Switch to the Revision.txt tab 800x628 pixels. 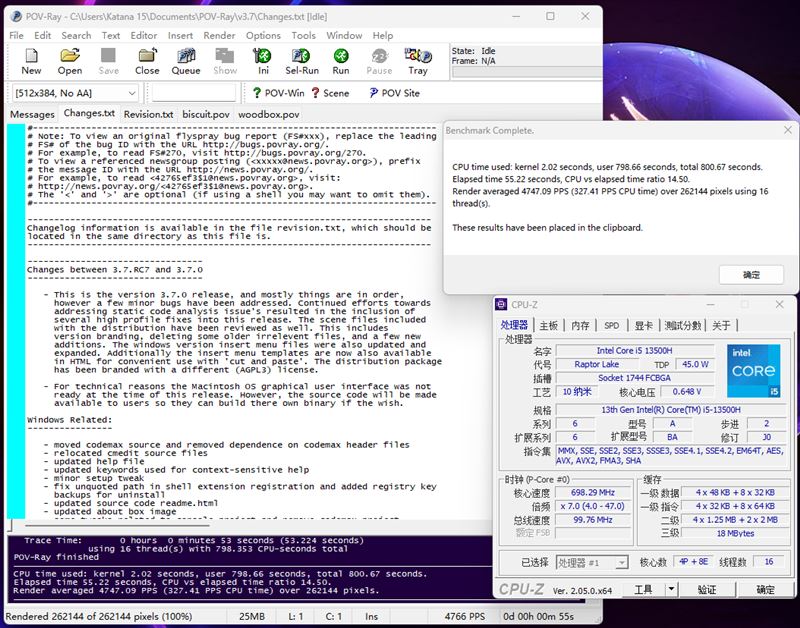148,114
